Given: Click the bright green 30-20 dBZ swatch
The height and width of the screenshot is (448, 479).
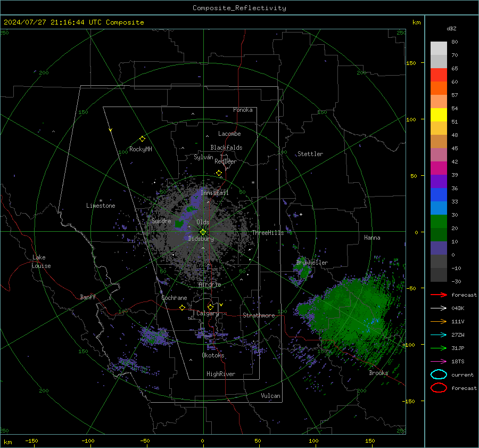Looking at the screenshot, I should point(439,222).
